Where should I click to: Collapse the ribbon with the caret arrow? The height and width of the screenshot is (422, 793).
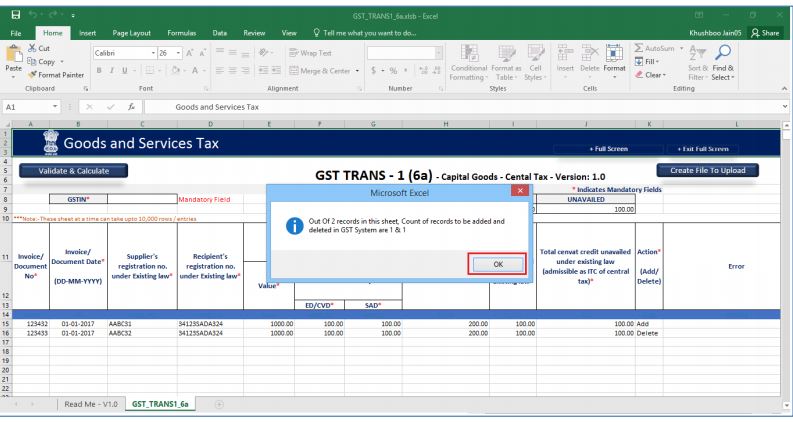click(784, 89)
